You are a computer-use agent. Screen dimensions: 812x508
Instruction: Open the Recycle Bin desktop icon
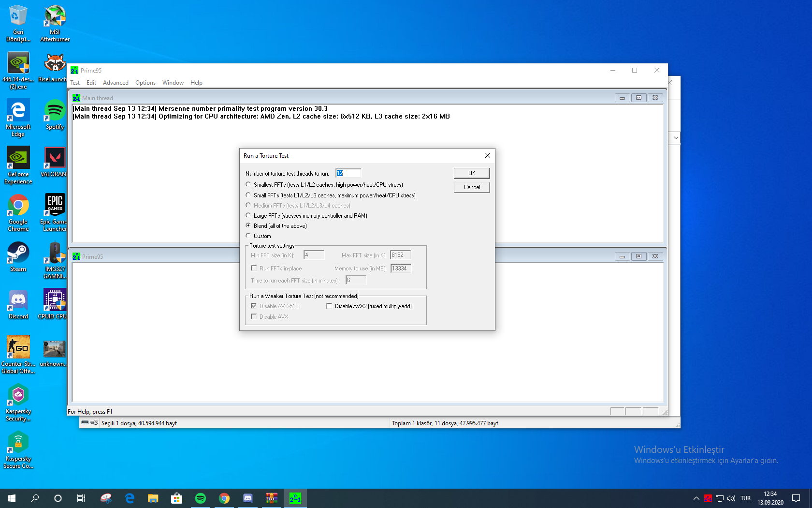click(x=18, y=23)
